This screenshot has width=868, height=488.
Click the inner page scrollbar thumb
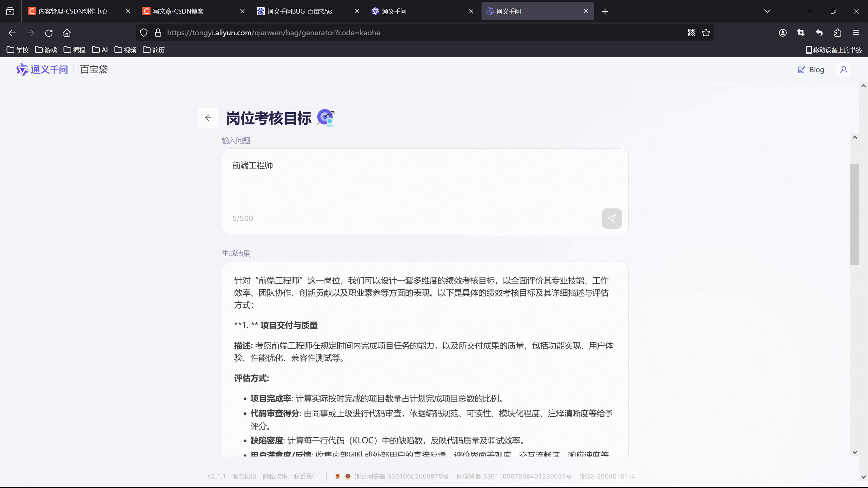(854, 214)
